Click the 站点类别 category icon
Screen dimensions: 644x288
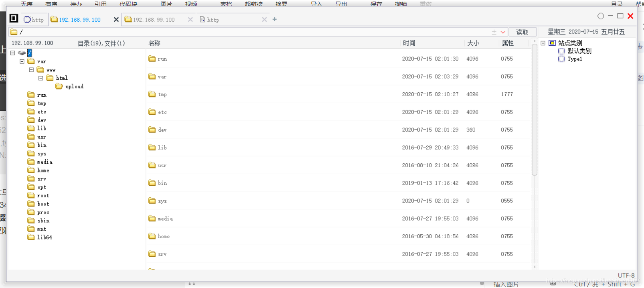click(552, 43)
